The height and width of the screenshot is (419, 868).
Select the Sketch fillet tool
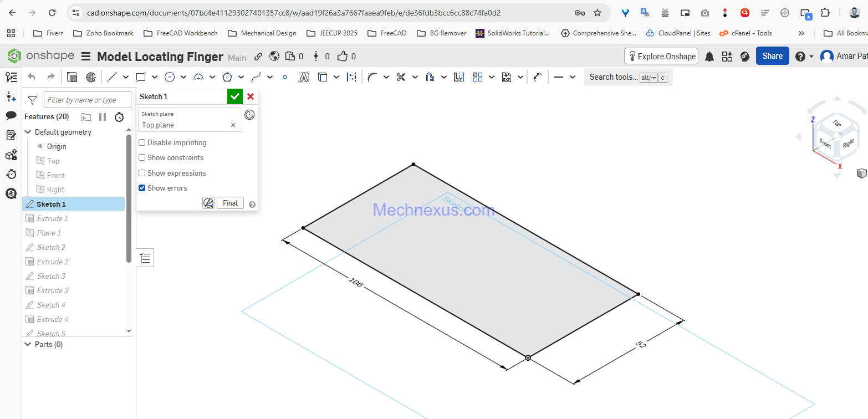[x=372, y=77]
